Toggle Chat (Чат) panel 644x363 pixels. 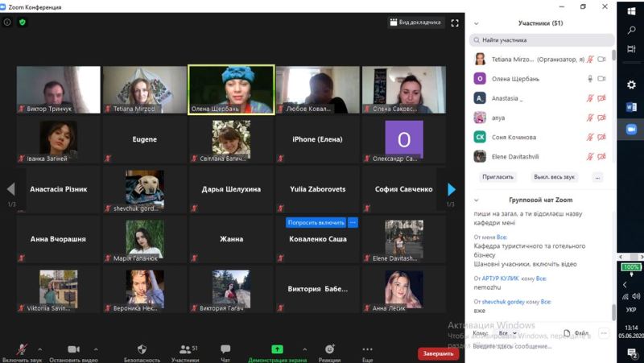tap(225, 353)
